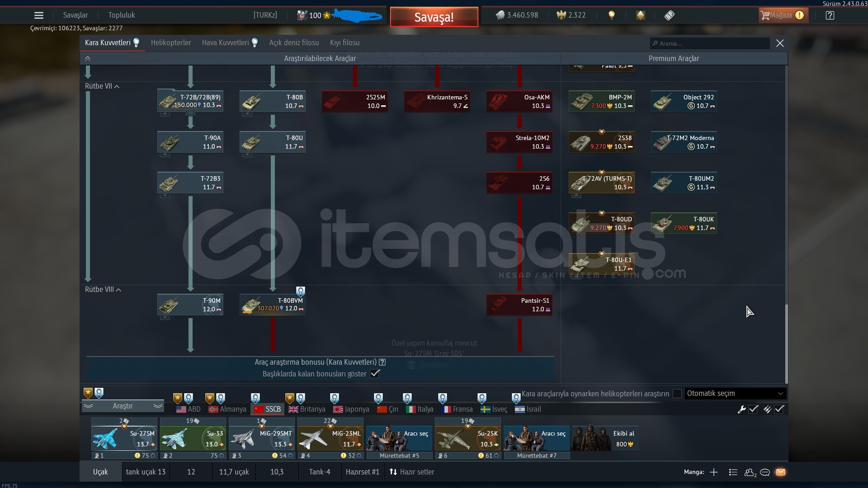
Task: Click the Golden Eagles currency icon
Action: click(x=561, y=15)
